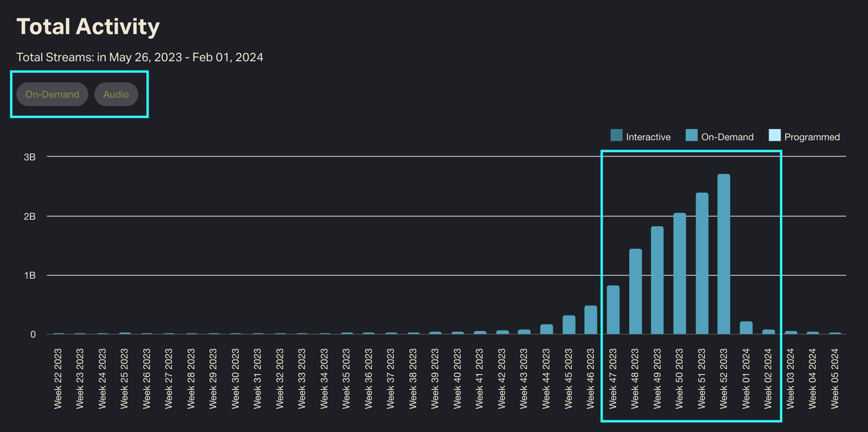
Task: Select the Week 50 2023 bar
Action: [679, 274]
